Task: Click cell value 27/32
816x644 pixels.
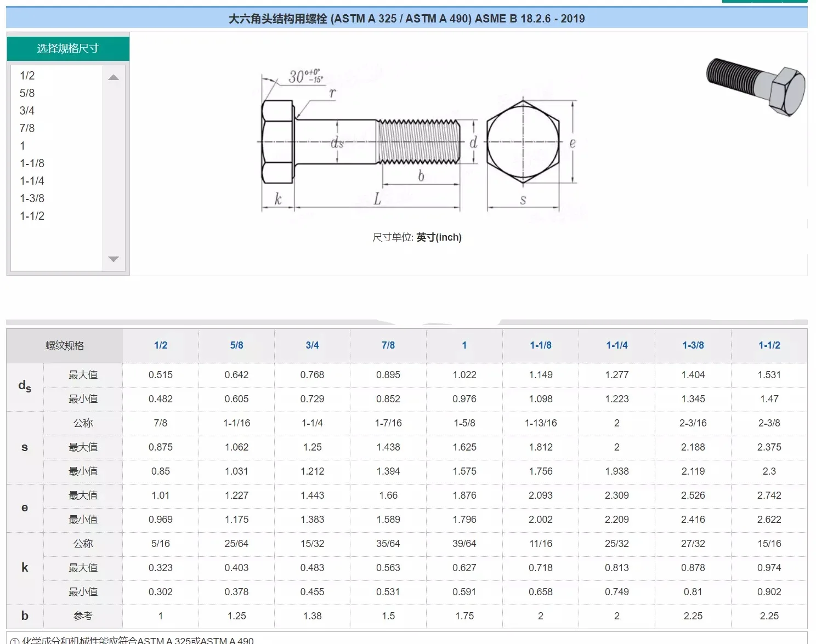Action: pyautogui.click(x=693, y=544)
